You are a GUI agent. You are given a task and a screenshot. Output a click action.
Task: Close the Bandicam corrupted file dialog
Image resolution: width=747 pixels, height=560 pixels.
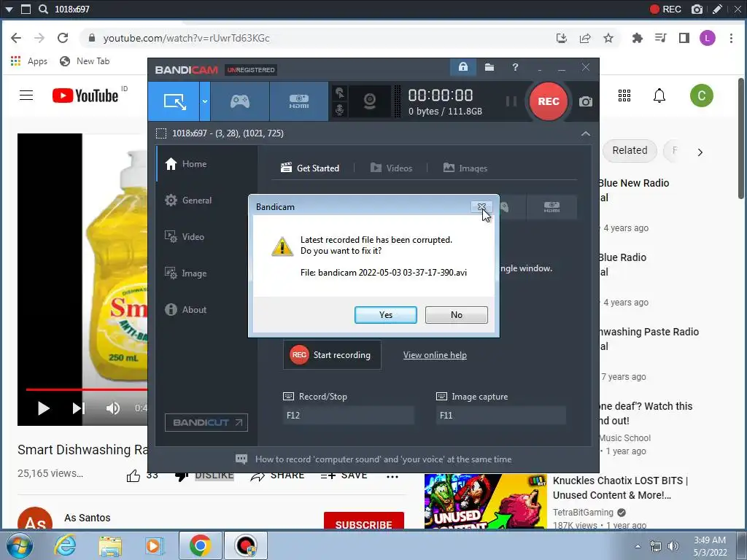[x=481, y=207]
